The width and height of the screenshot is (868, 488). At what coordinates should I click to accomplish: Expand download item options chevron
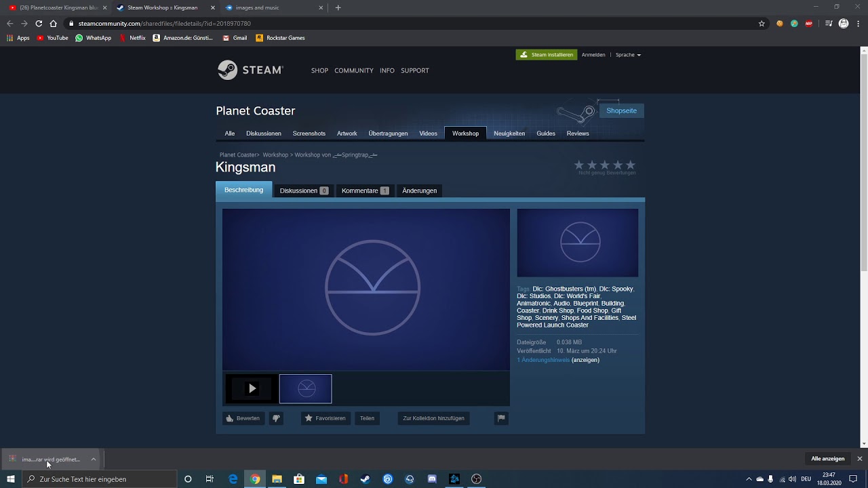93,460
